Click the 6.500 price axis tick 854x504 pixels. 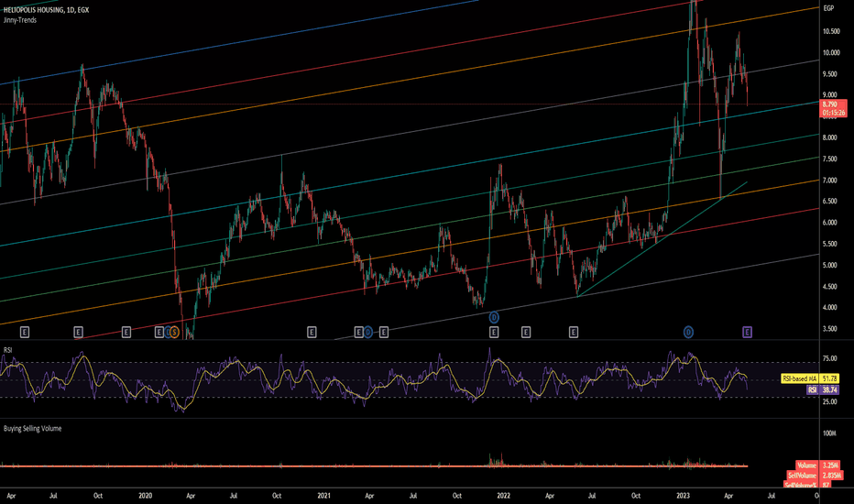tap(830, 201)
